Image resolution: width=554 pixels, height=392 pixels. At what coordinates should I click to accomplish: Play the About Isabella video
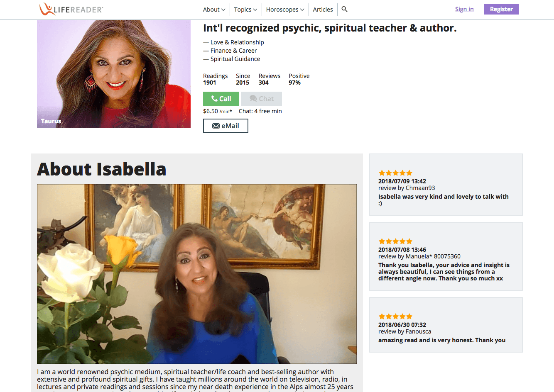(197, 274)
